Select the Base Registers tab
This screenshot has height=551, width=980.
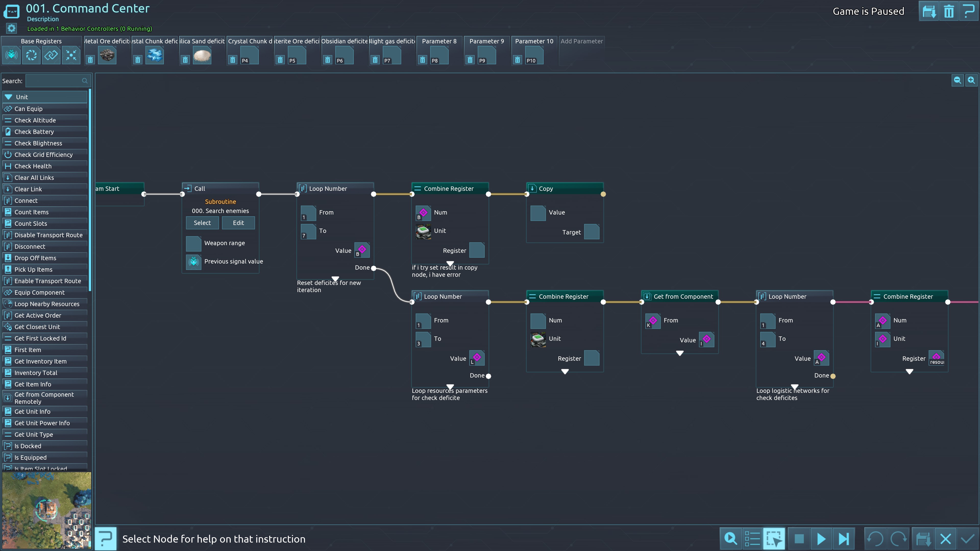click(41, 41)
